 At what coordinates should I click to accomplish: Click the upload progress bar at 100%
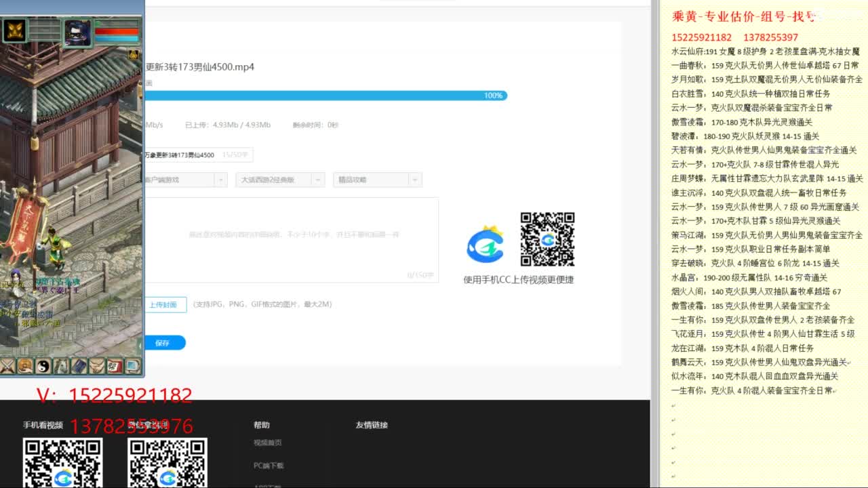click(x=325, y=96)
